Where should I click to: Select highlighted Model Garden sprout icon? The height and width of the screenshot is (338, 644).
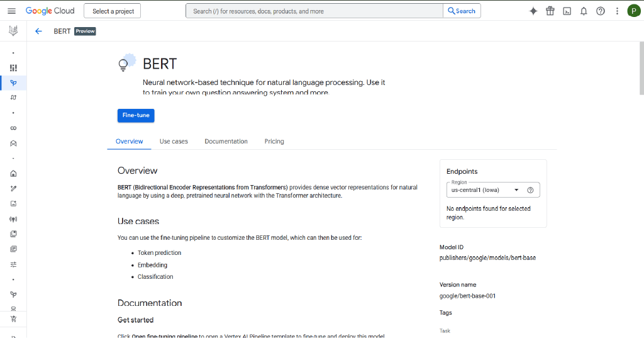[x=13, y=82]
